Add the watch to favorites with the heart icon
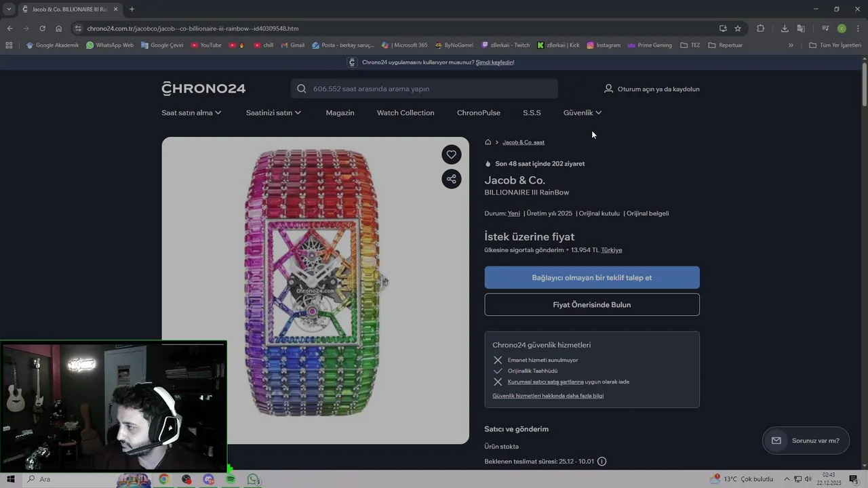The image size is (868, 488). pos(452,155)
